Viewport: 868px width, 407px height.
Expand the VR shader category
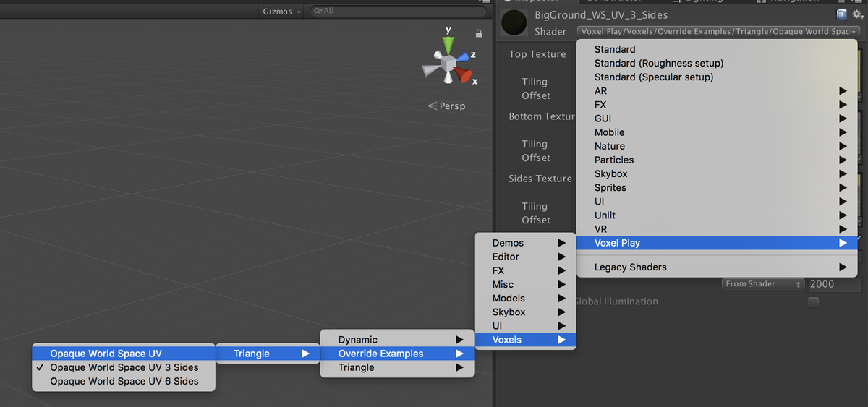click(x=717, y=229)
